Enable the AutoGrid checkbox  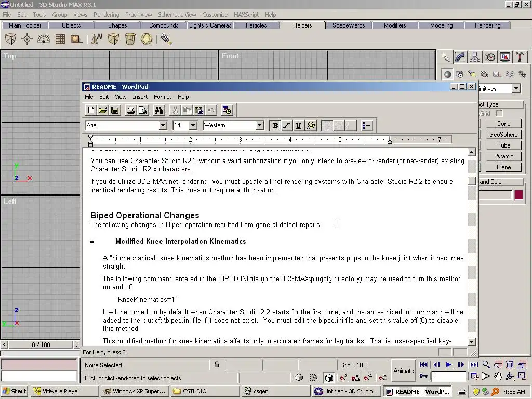click(499, 113)
